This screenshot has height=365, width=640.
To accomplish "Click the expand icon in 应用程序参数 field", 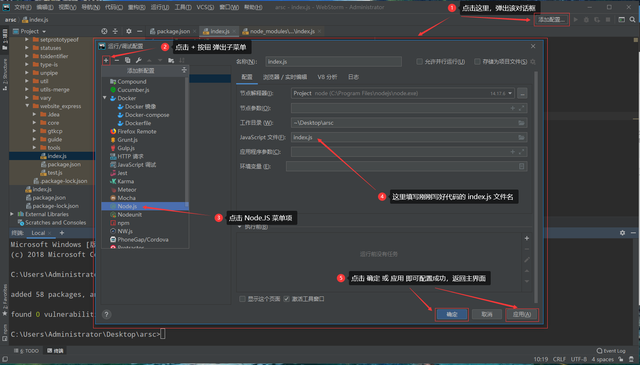I will pos(521,151).
